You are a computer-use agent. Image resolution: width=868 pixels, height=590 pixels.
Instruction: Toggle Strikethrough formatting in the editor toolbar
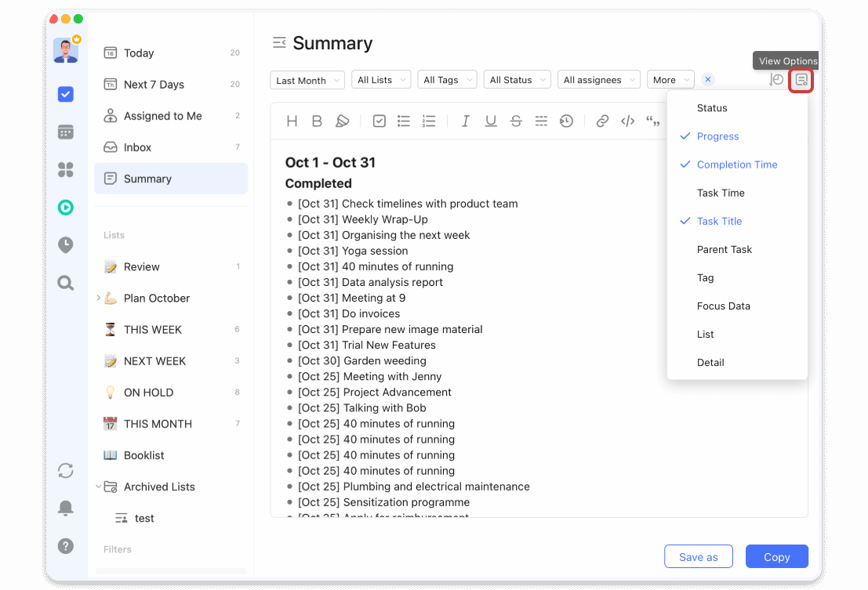(x=514, y=121)
